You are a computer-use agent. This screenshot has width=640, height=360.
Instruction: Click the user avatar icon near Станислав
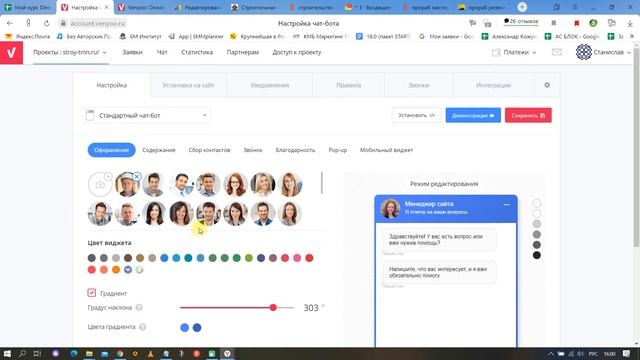(584, 52)
